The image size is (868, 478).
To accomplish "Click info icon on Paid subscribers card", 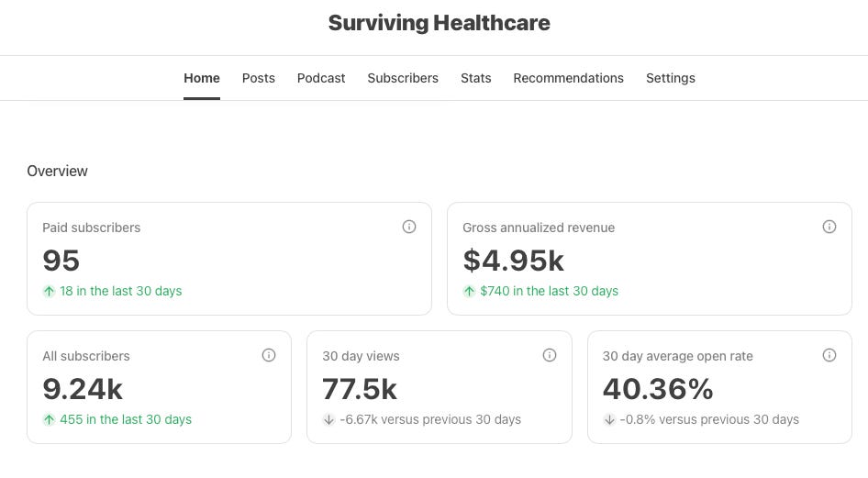I will tap(409, 227).
